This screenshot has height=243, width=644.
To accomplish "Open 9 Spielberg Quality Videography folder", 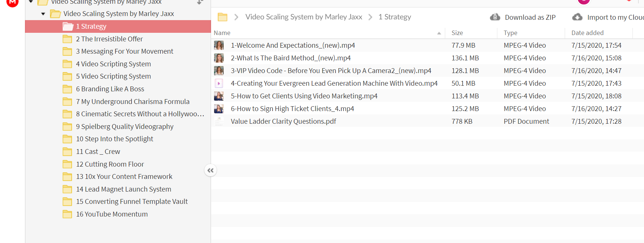I will coord(125,127).
